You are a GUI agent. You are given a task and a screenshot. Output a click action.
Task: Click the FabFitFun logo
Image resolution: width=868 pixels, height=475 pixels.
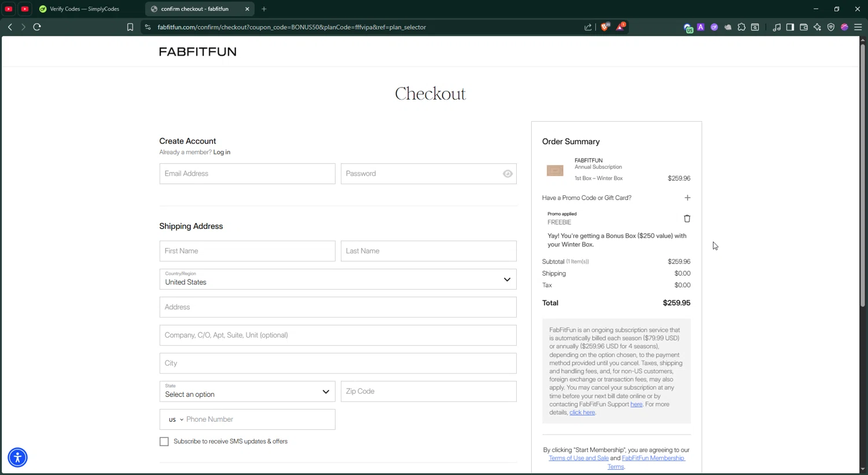pos(197,52)
